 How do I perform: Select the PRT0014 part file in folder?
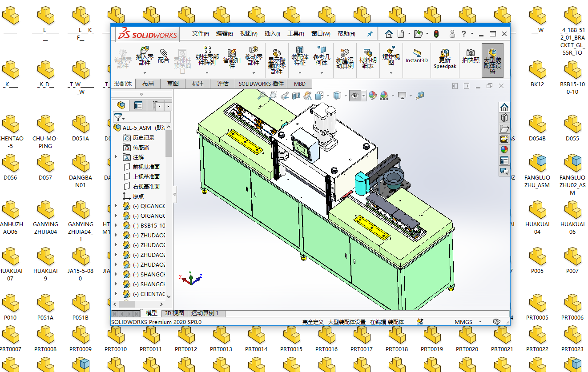[257, 339]
